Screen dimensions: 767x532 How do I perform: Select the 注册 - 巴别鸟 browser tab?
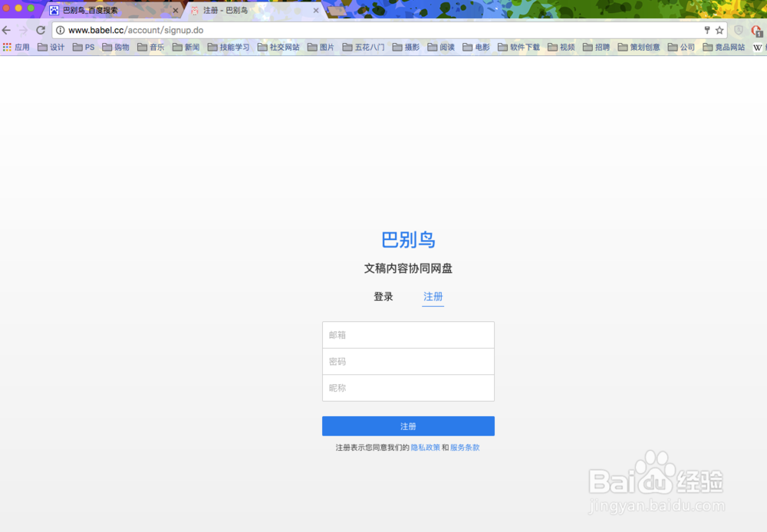tap(255, 10)
